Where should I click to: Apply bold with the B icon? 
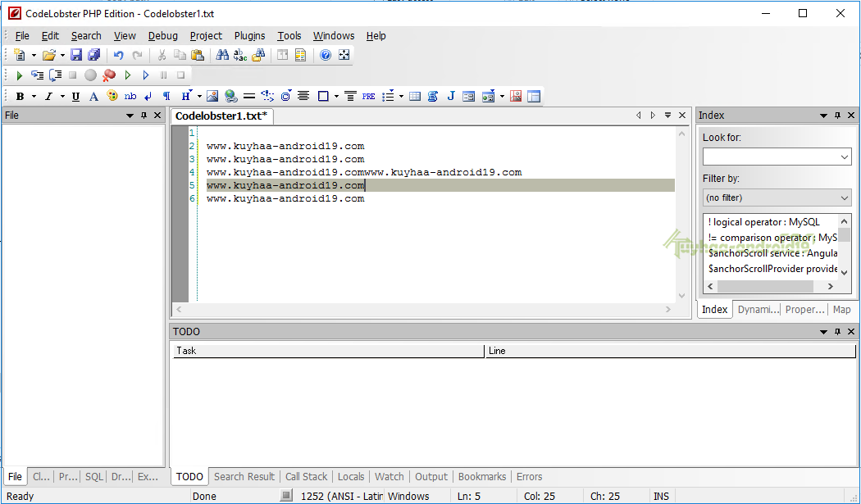pyautogui.click(x=20, y=97)
